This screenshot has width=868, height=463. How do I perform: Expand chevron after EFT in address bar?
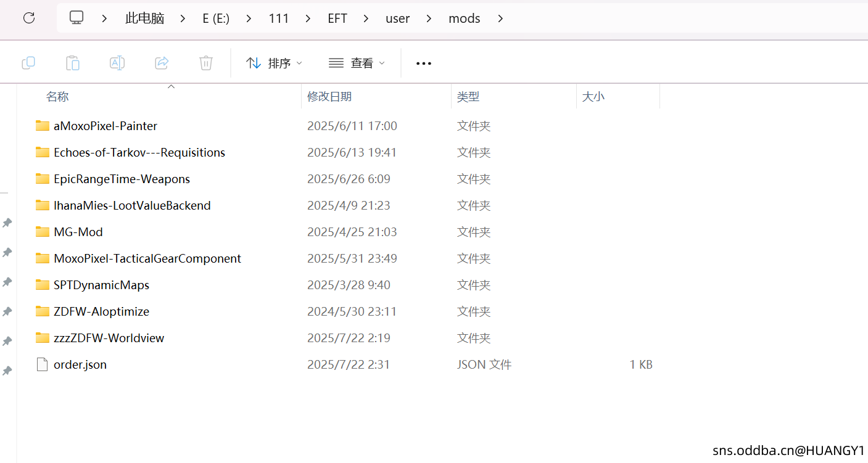click(x=366, y=18)
